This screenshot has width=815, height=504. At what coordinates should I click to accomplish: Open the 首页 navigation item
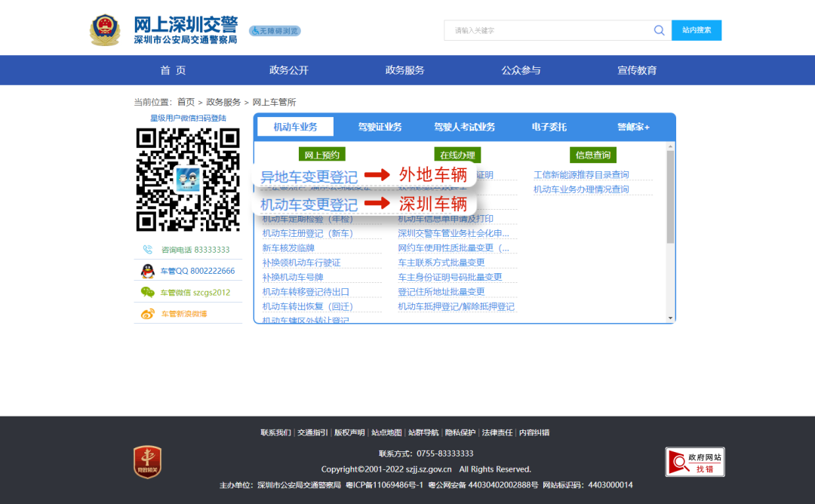[x=173, y=70]
